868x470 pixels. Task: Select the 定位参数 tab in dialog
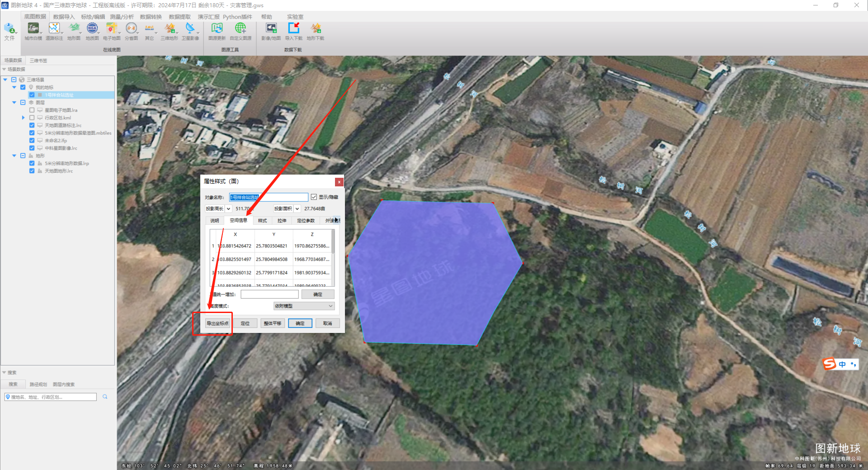pos(306,221)
